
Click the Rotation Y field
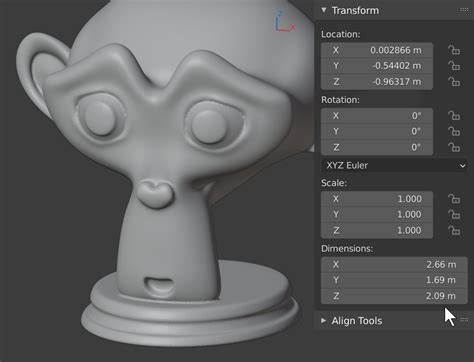pos(377,132)
